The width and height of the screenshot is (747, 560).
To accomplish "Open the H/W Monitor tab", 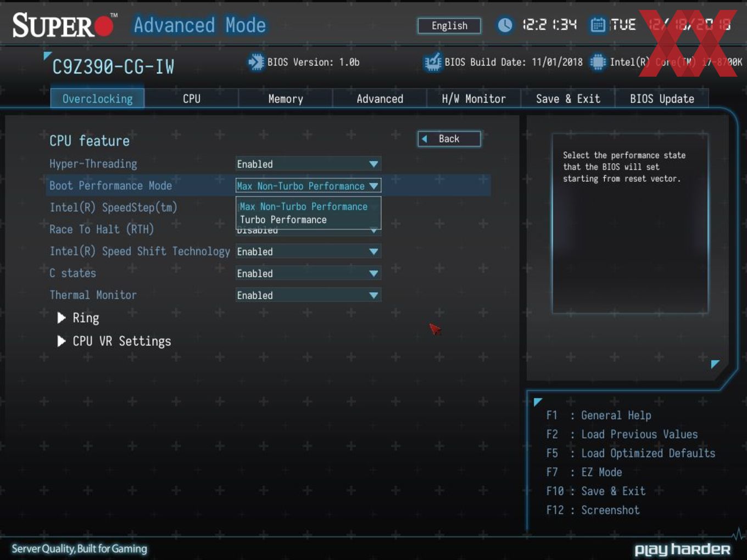I will point(473,99).
